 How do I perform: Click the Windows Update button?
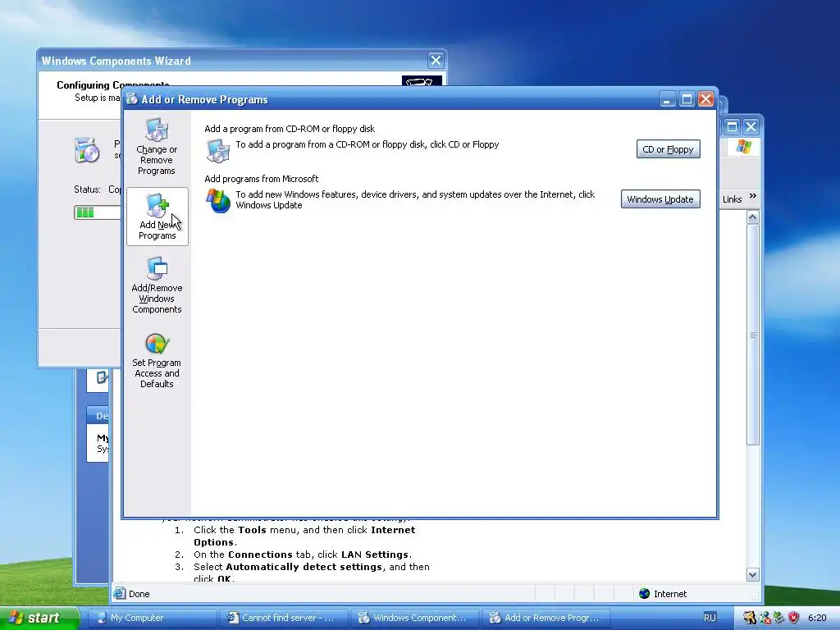(x=660, y=199)
